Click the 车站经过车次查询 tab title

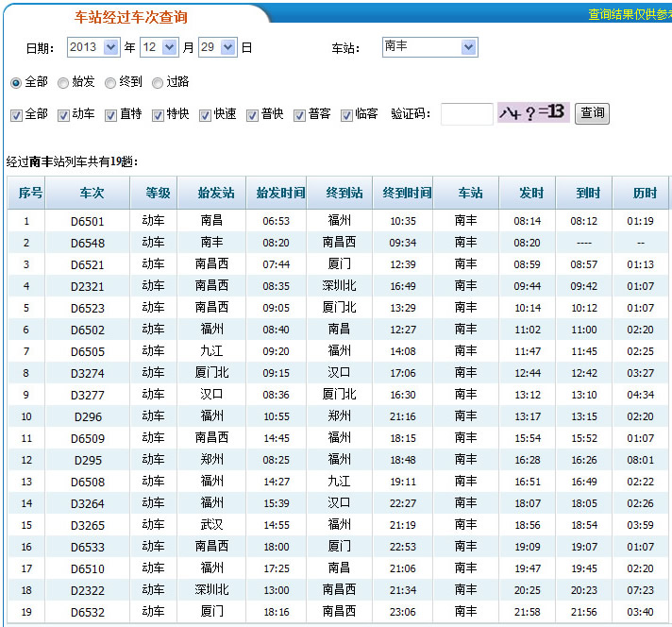pos(130,17)
